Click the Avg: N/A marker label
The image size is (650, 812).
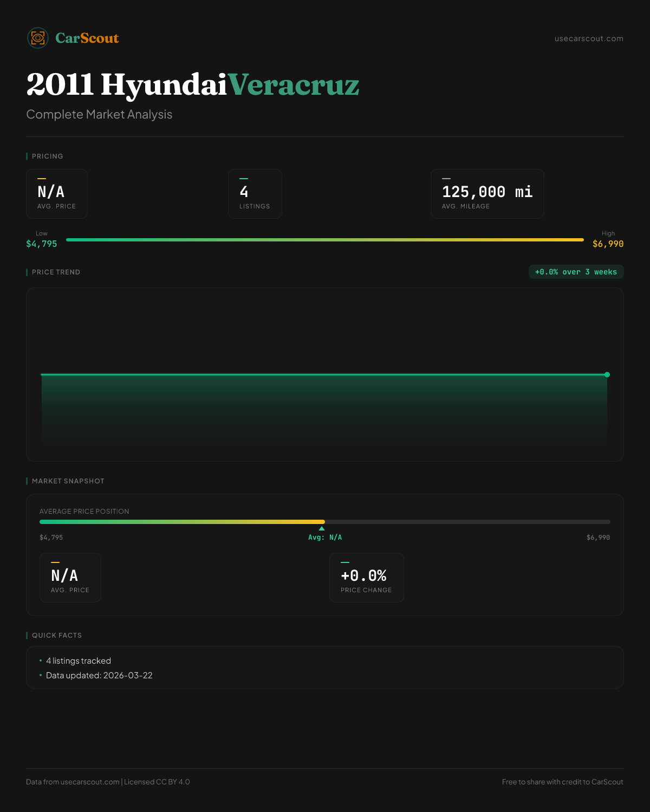325,538
